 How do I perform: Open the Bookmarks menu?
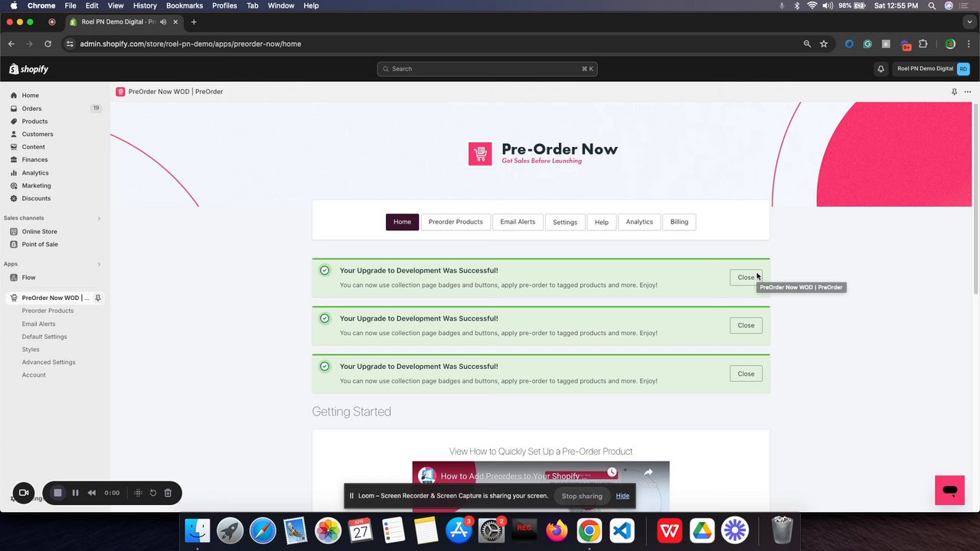point(185,5)
